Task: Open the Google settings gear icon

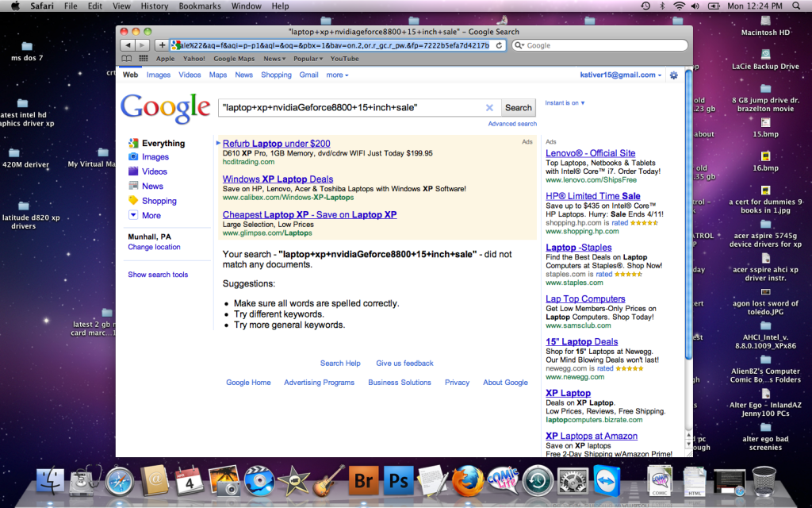Action: [674, 75]
